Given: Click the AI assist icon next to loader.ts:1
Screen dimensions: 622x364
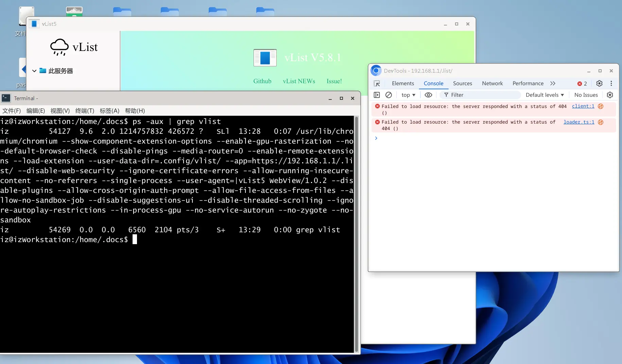Looking at the screenshot, I should click(x=601, y=122).
